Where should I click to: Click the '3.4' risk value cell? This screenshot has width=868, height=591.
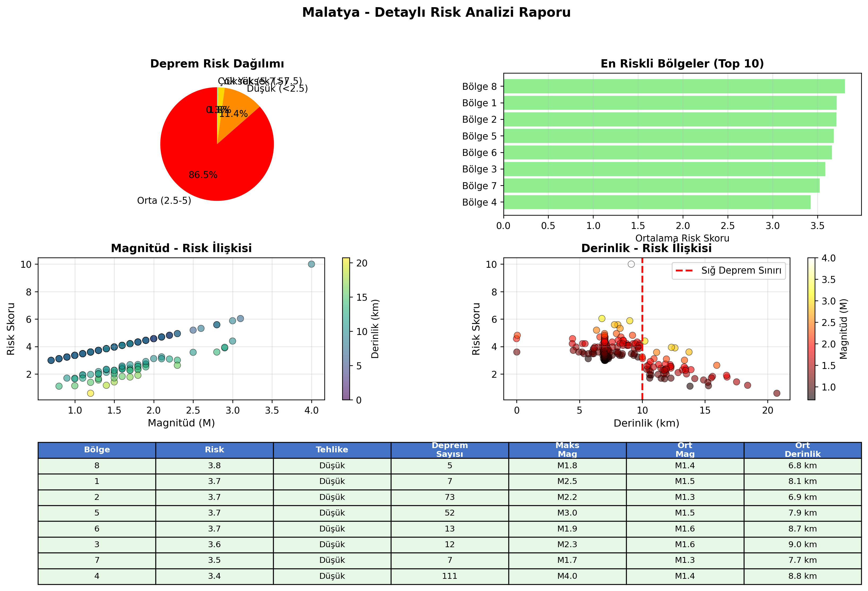[x=214, y=576]
